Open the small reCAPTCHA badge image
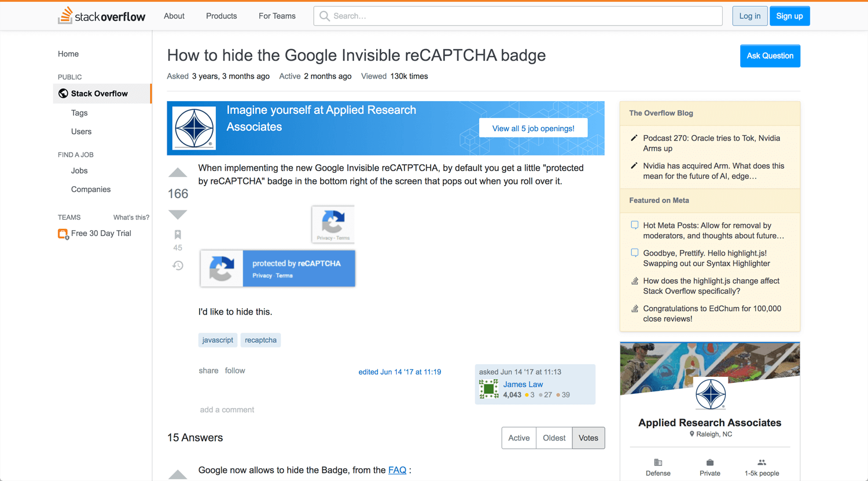The width and height of the screenshot is (868, 481). pyautogui.click(x=333, y=224)
